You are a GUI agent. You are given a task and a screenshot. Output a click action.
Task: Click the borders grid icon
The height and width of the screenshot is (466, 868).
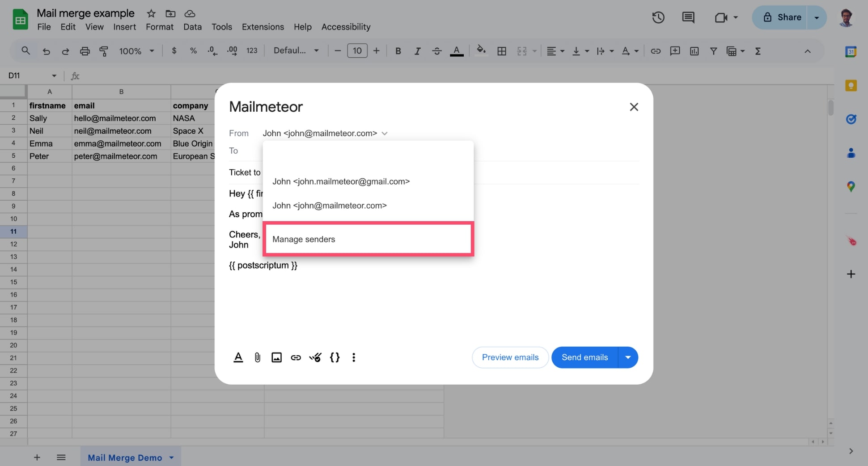click(502, 51)
